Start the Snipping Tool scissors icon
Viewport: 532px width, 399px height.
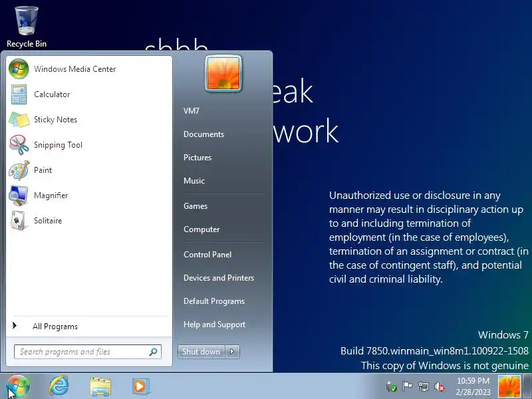click(19, 145)
